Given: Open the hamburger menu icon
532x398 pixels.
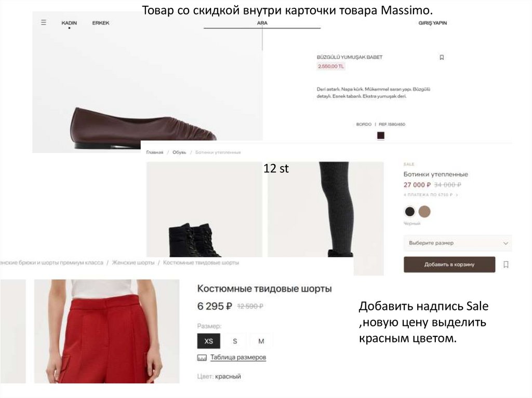Looking at the screenshot, I should [x=44, y=23].
